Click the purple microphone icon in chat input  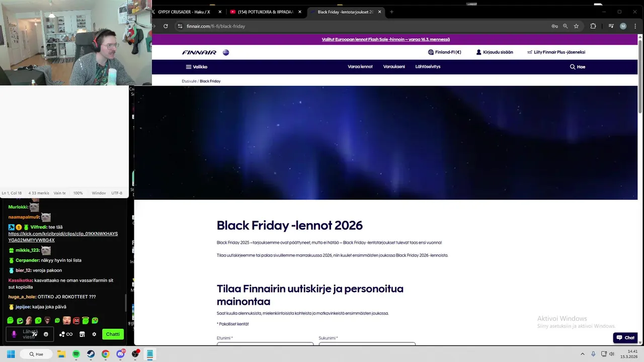click(x=14, y=334)
